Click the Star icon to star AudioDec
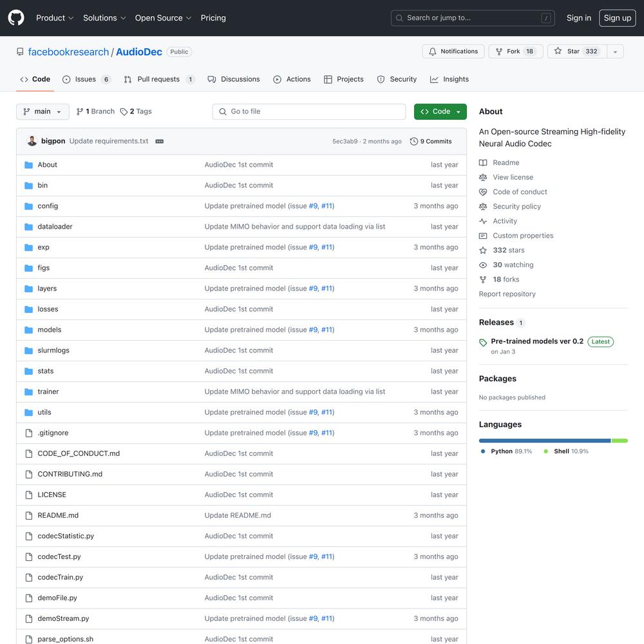The width and height of the screenshot is (644, 644). 557,51
